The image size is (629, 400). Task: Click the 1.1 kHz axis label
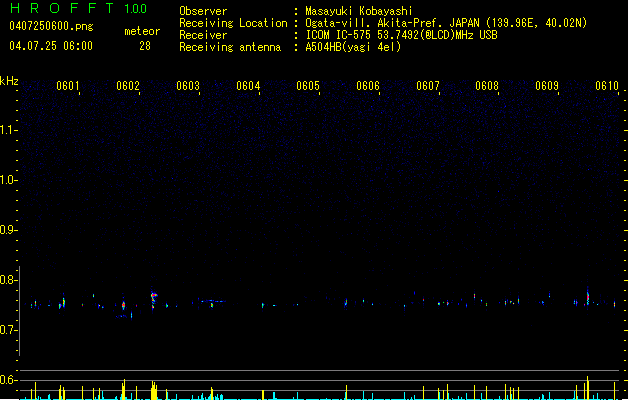pos(8,130)
